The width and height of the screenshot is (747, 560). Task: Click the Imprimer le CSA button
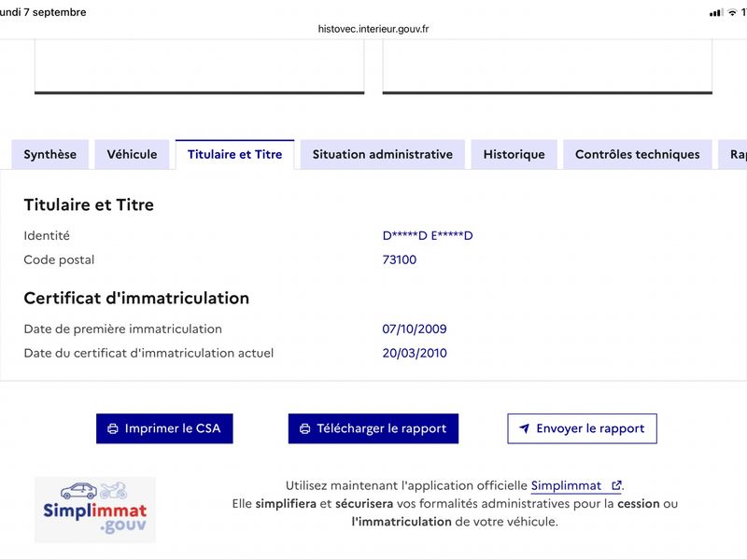[164, 428]
